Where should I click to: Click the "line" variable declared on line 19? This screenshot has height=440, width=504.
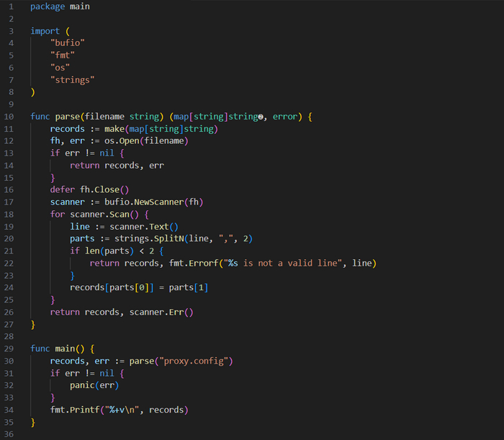(x=80, y=227)
